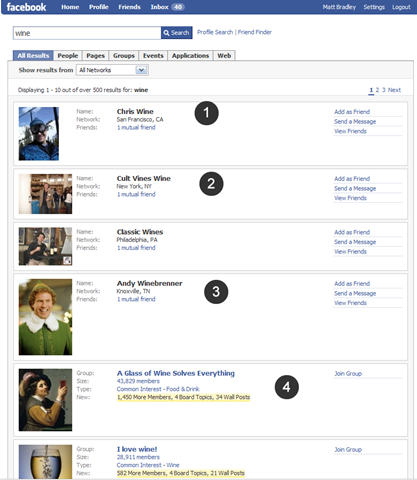View Cult Vines Wine's mutual friend
This screenshot has height=480, width=417.
pyautogui.click(x=136, y=194)
